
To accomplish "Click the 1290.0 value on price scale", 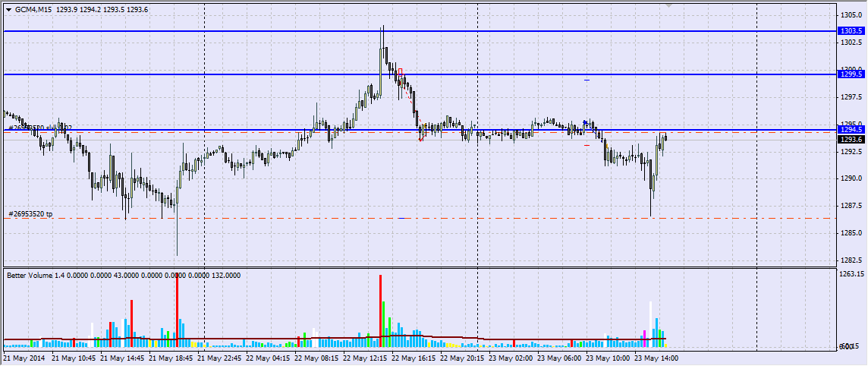I will tap(851, 178).
